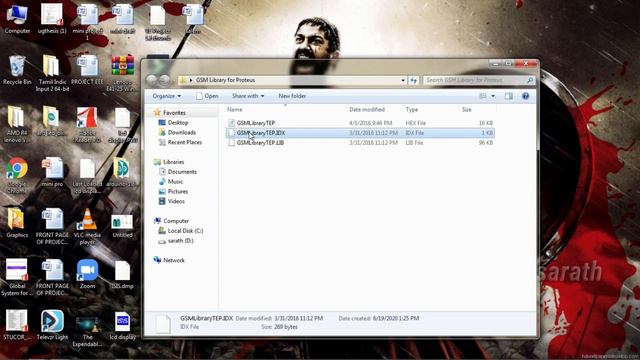Click the Explorer Back navigation button
Image resolution: width=640 pixels, height=360 pixels.
click(x=151, y=80)
